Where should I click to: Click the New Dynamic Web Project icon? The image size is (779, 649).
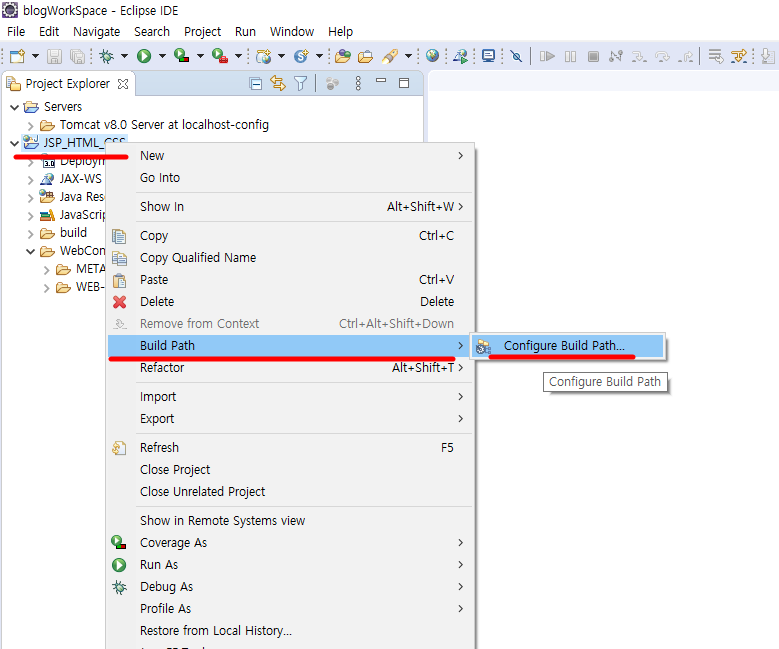[x=263, y=56]
